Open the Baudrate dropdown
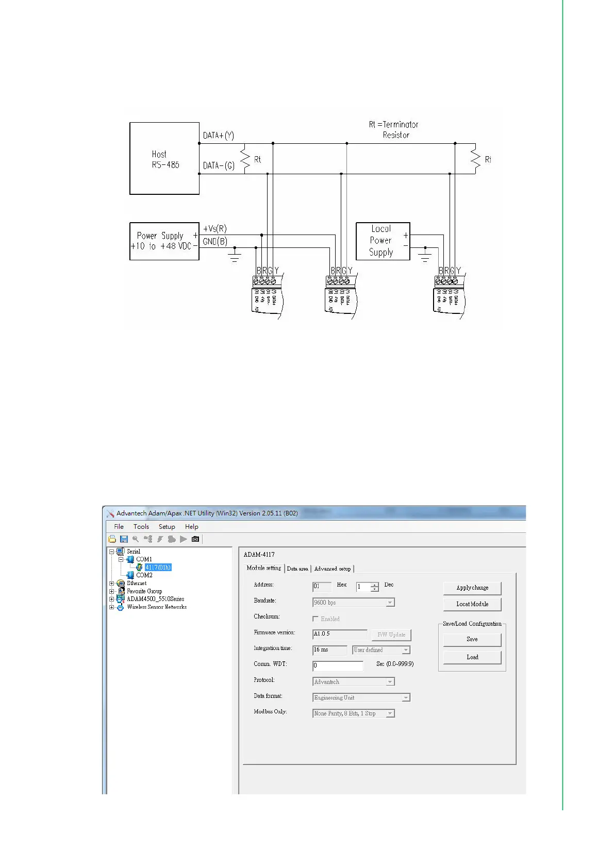614x868 pixels. [x=390, y=603]
